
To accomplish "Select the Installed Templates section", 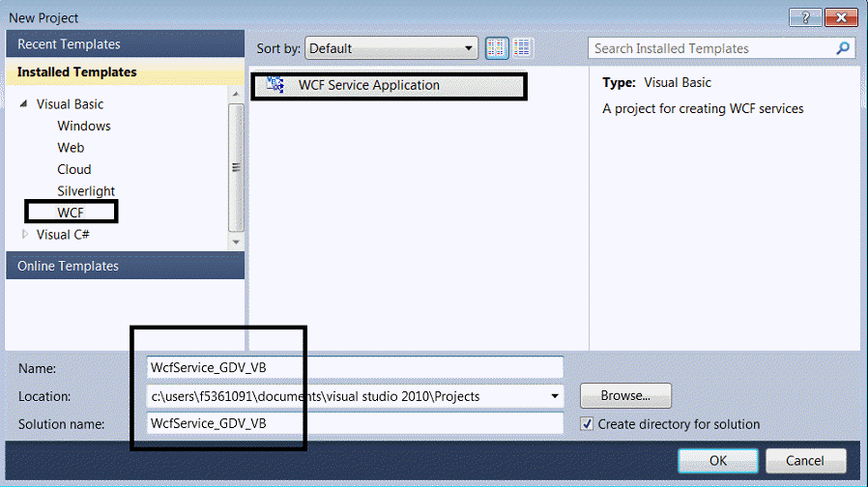I will pyautogui.click(x=77, y=72).
